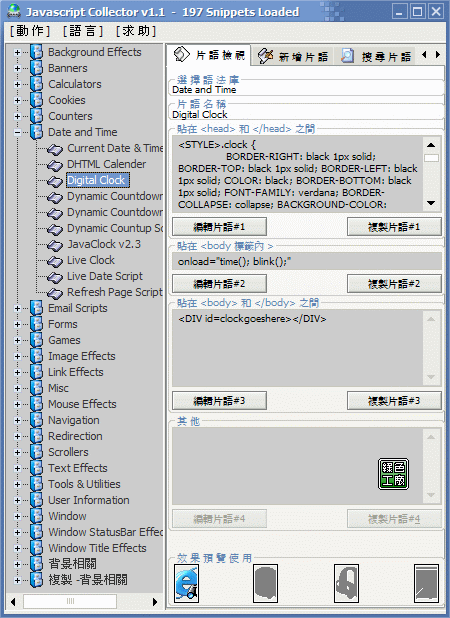The width and height of the screenshot is (450, 618).
Task: Select the Redirection category
Action: click(x=75, y=436)
